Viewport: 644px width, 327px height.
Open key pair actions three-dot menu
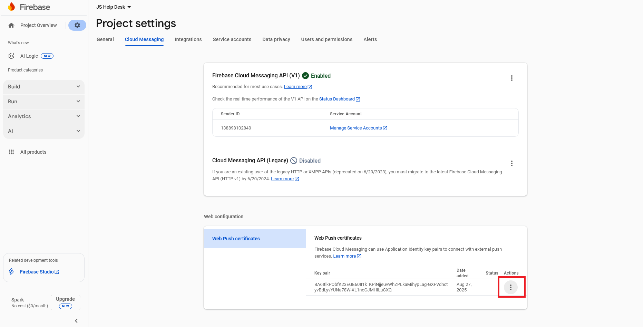click(510, 287)
